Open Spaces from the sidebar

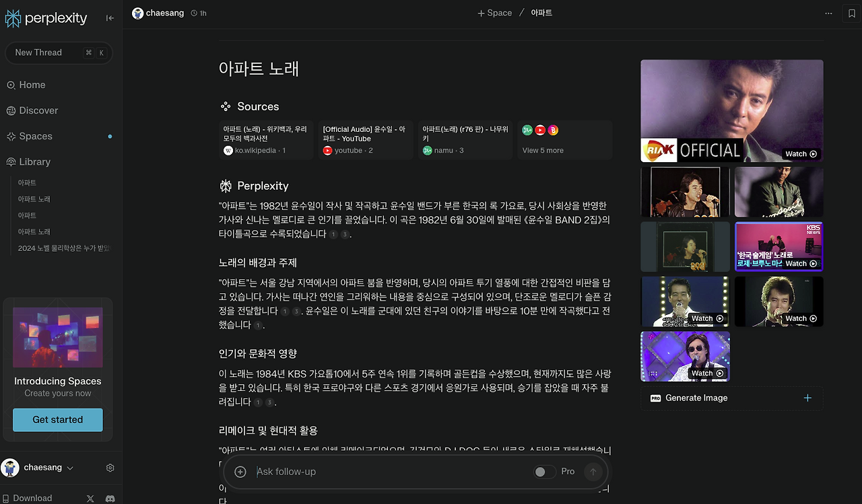[30, 136]
